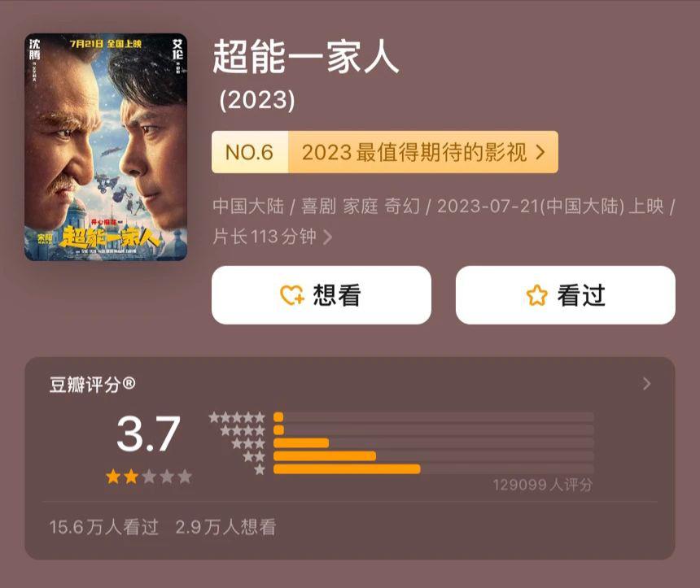The height and width of the screenshot is (588, 700).
Task: Expand the 豆瓣评分 details chevron
Action: (646, 384)
